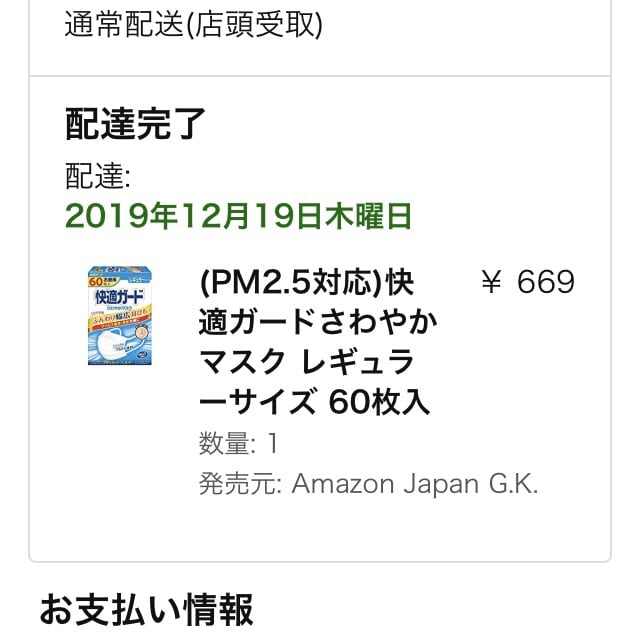Click the 配達完了 status heading

135,124
